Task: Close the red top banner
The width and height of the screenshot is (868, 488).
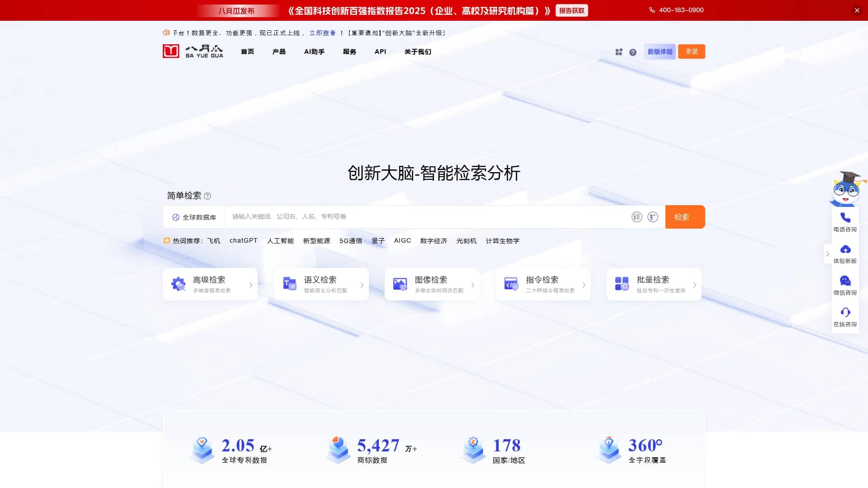Action: [857, 10]
